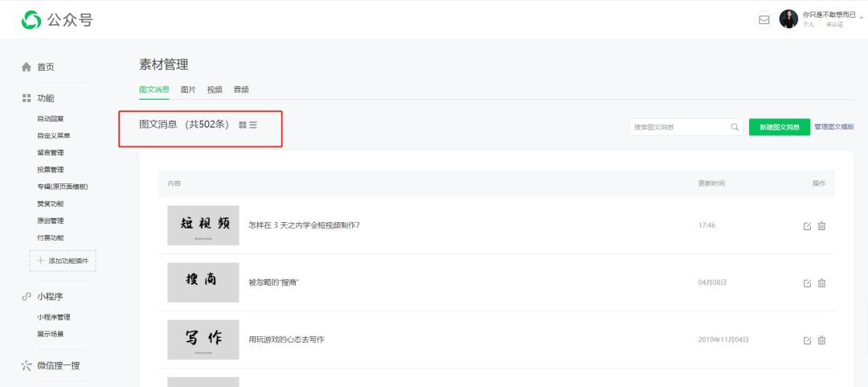Click the link icon beside 小程序
The width and height of the screenshot is (868, 387).
(26, 297)
